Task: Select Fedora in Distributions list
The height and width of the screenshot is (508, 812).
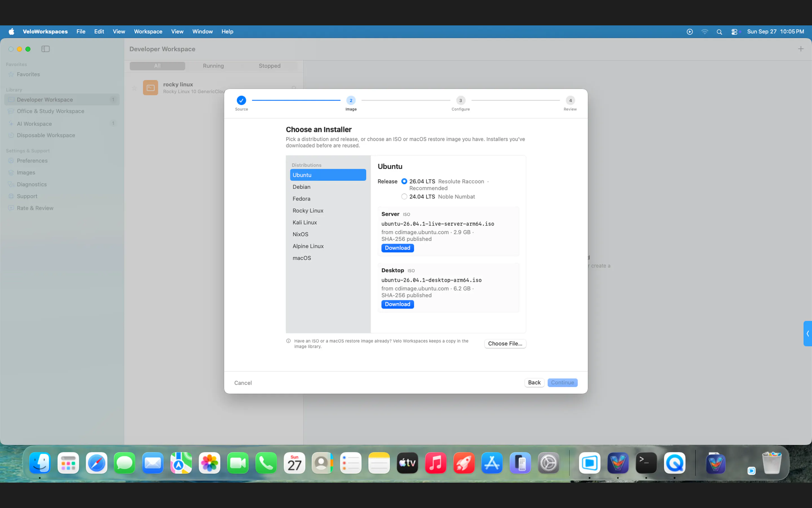Action: pos(328,199)
